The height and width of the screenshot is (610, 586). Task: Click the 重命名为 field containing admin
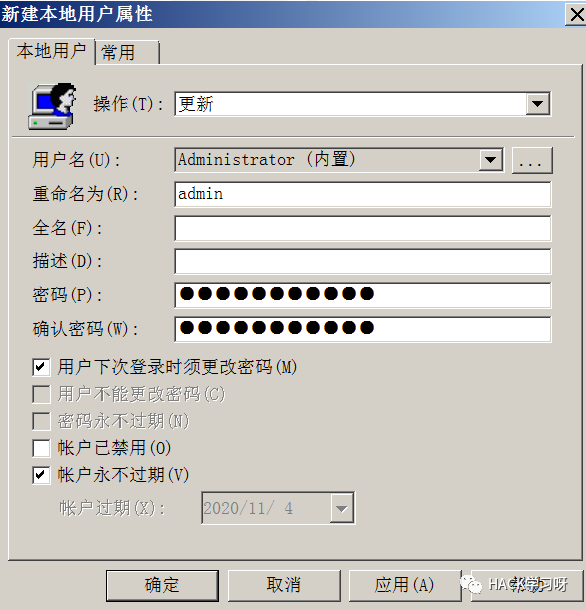[x=363, y=194]
